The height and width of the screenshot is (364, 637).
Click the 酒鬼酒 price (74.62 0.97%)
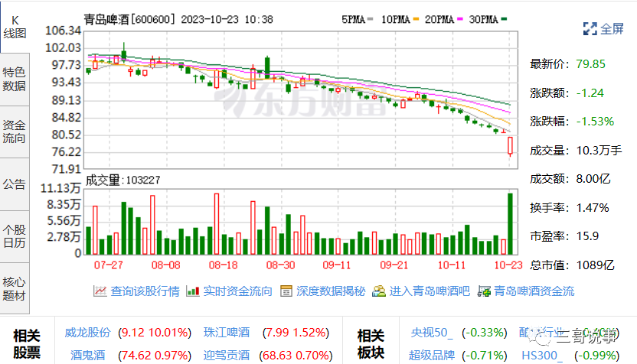coord(155,356)
